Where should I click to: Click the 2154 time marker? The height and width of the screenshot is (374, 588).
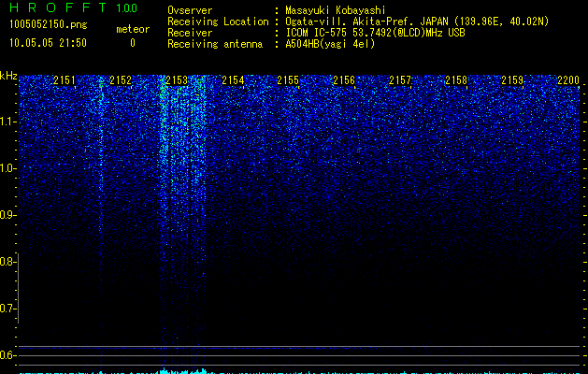point(233,80)
